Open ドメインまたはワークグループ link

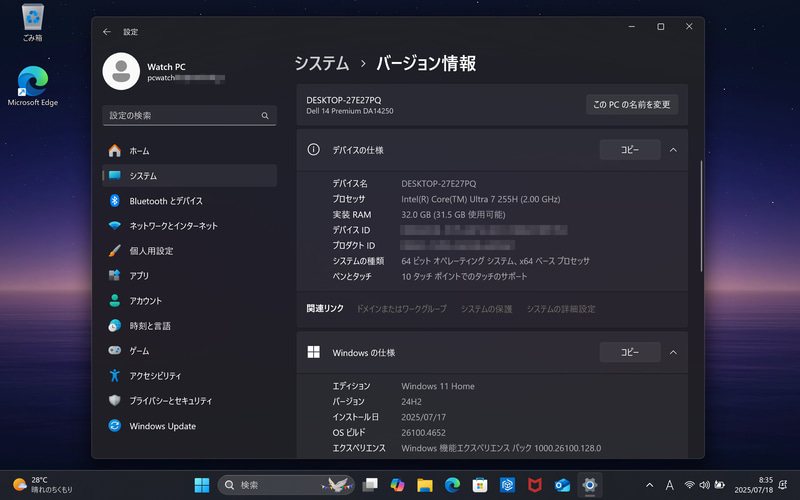pyautogui.click(x=401, y=309)
